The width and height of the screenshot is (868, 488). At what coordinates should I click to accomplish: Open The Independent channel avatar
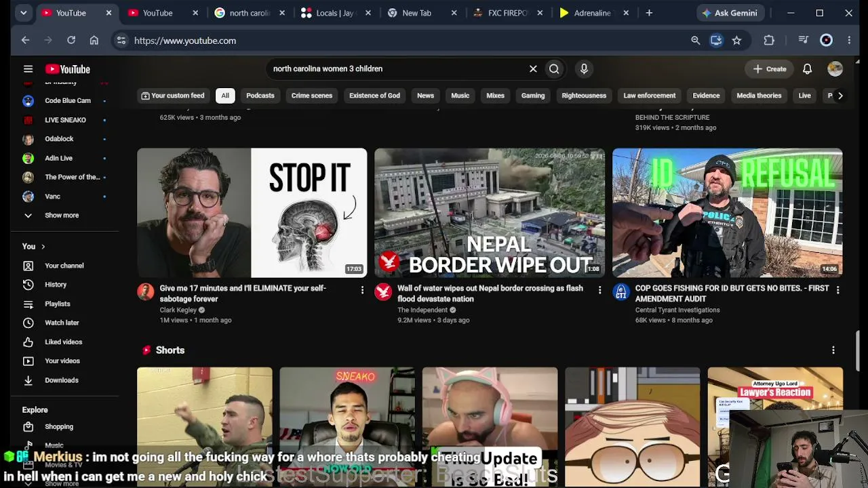click(383, 291)
